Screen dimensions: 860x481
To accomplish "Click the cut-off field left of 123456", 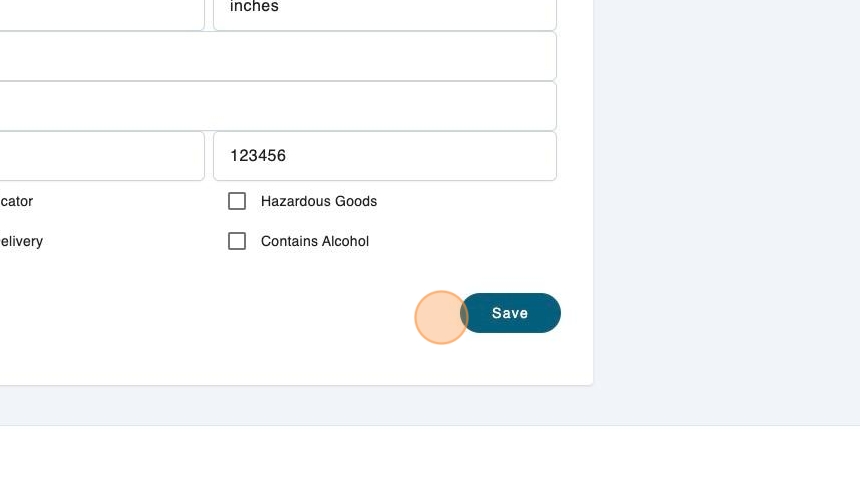I will point(100,156).
